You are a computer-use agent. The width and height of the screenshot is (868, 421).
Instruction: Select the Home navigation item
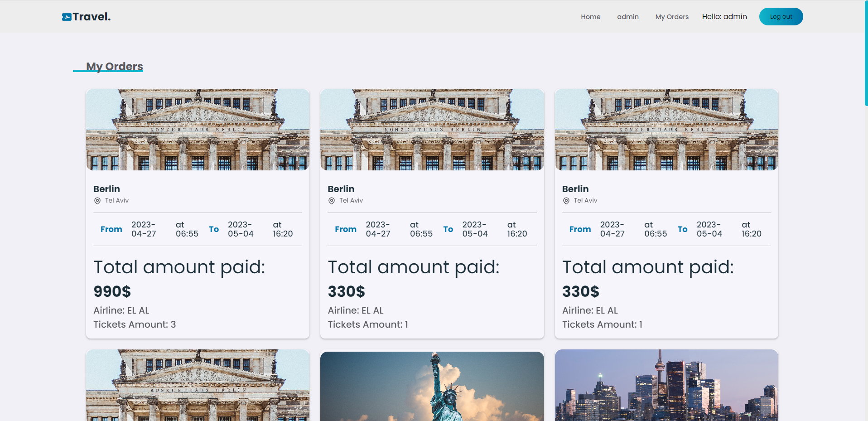click(x=590, y=17)
